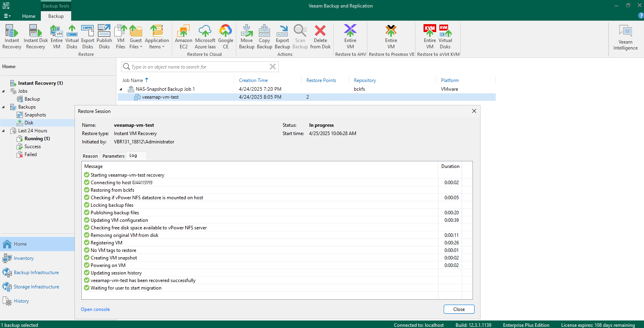644x328 pixels.
Task: Restore Entire VM to Proxmox VE
Action: [x=391, y=37]
